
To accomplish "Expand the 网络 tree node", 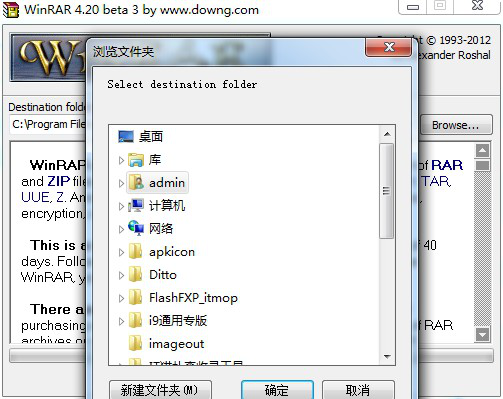I will [121, 229].
